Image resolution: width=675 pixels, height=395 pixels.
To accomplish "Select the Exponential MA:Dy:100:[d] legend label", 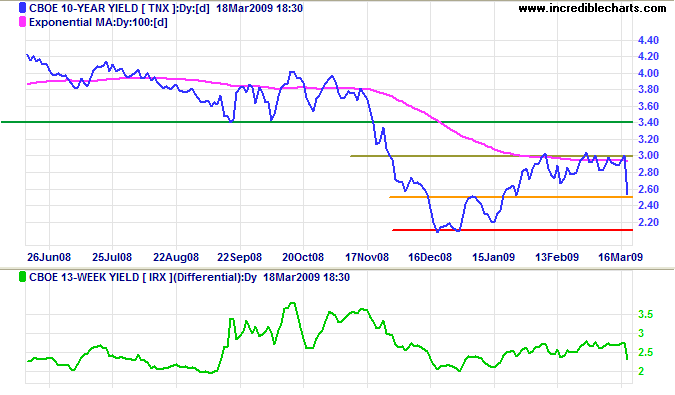I will point(98,22).
